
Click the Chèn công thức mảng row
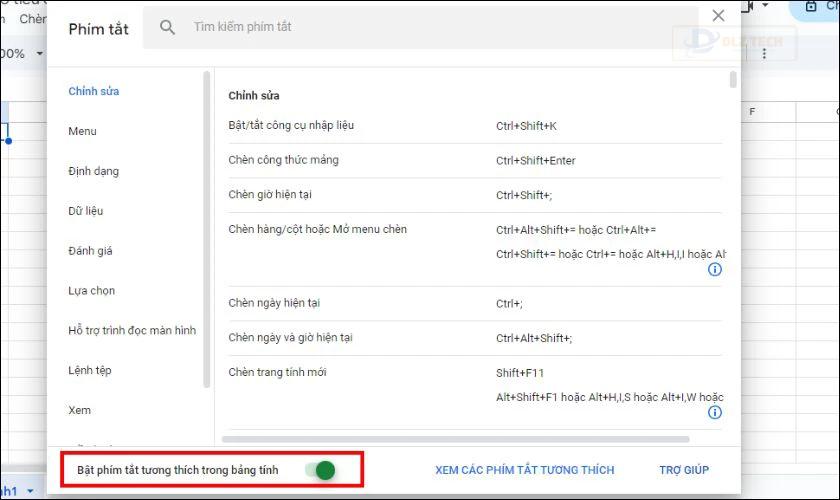coord(475,160)
